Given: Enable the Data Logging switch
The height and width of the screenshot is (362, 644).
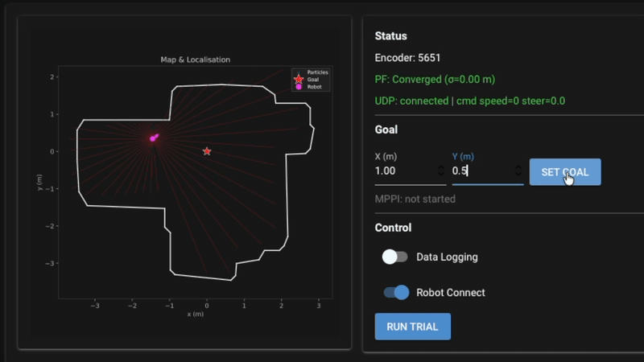Looking at the screenshot, I should pyautogui.click(x=394, y=257).
